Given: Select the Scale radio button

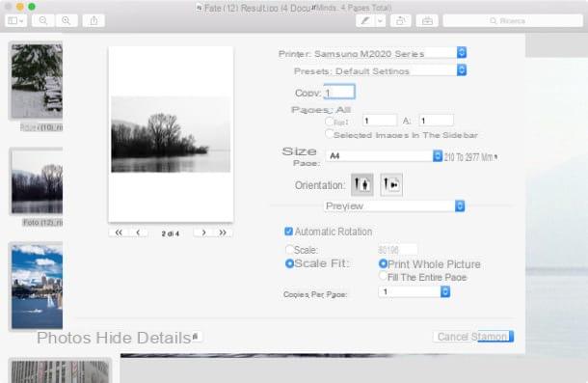Looking at the screenshot, I should (x=290, y=249).
